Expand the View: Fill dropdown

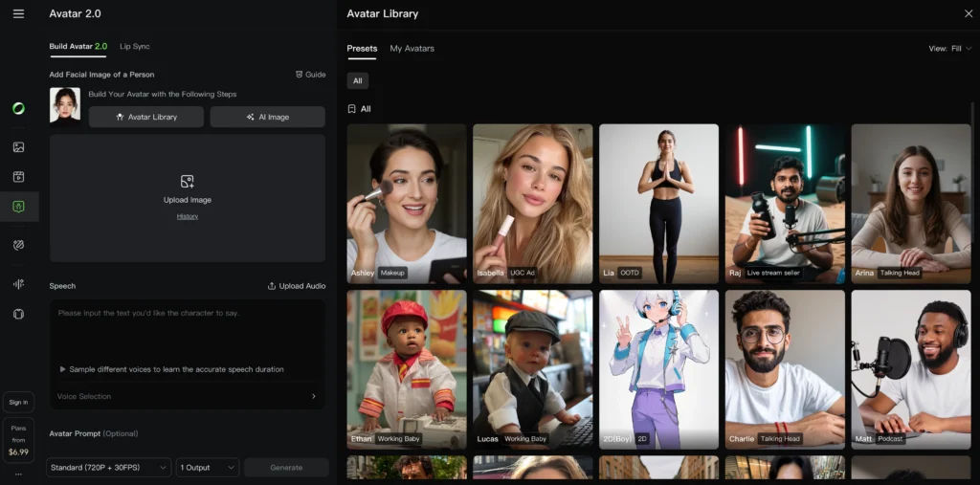[x=949, y=49]
